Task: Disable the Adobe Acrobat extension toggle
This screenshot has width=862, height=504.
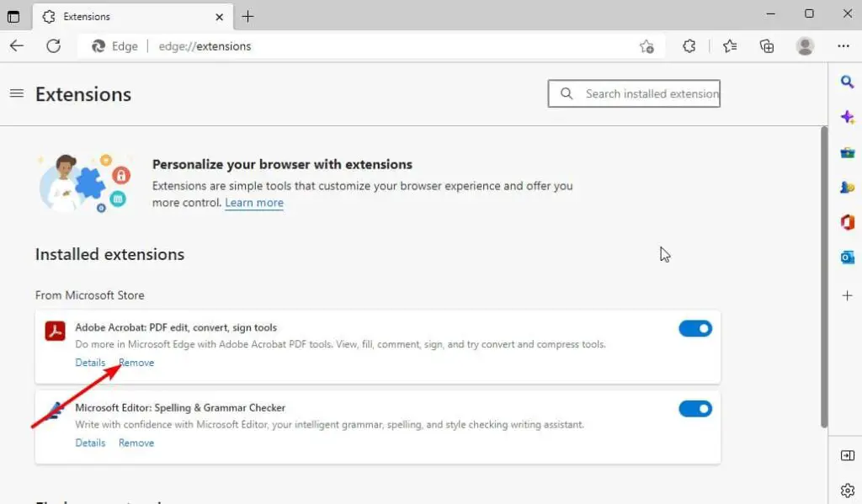Action: 695,328
